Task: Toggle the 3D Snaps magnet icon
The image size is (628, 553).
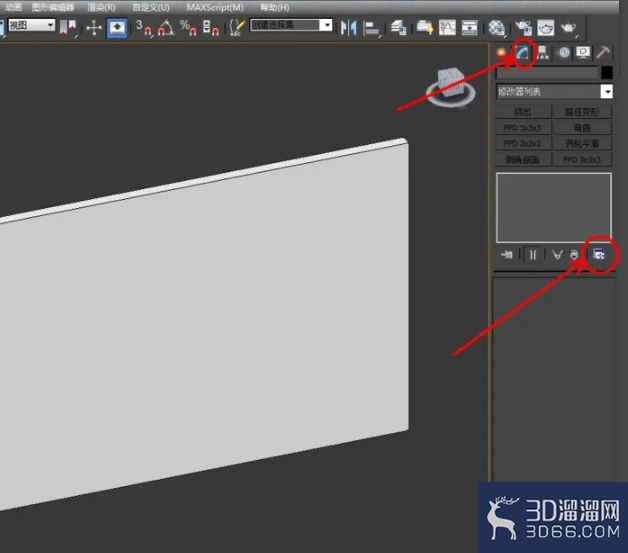Action: 143,28
